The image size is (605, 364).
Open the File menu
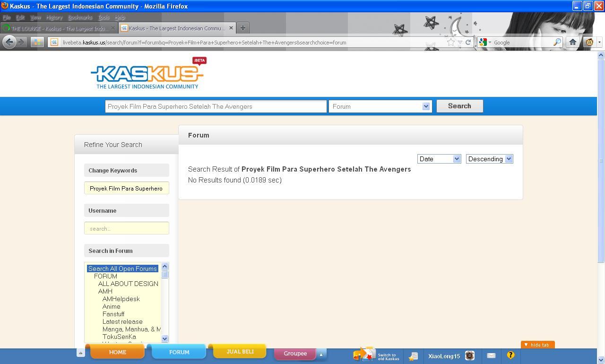point(7,17)
